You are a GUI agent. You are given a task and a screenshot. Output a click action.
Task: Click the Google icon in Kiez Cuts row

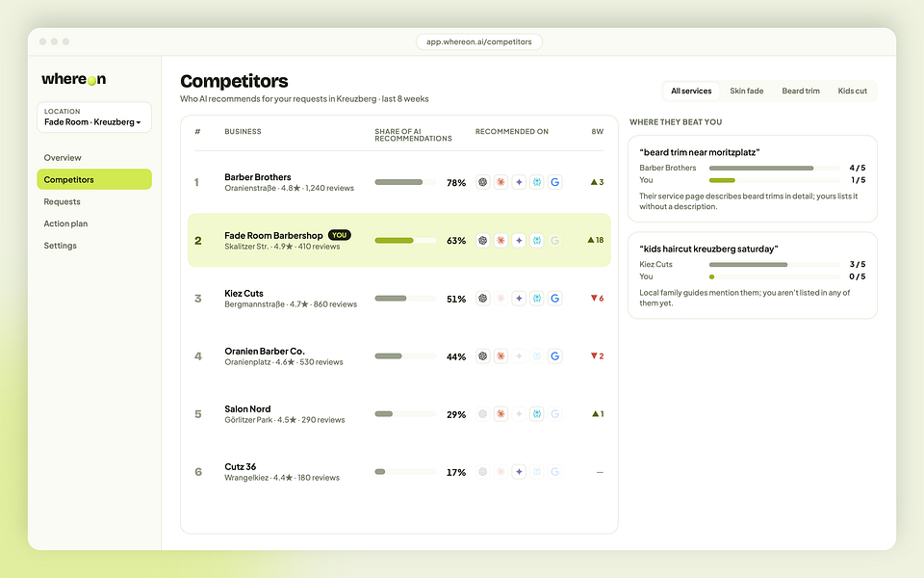point(554,299)
